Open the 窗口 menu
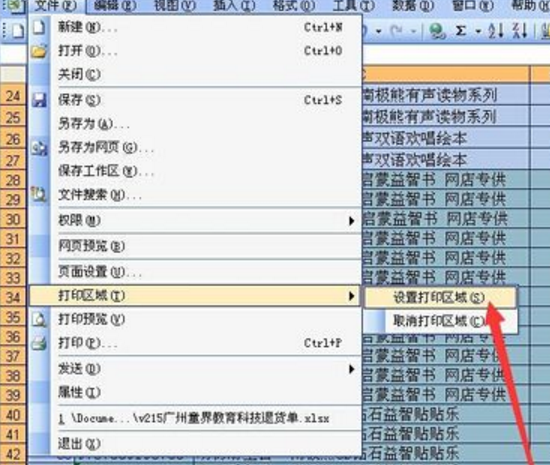The image size is (550, 465). 472,6
